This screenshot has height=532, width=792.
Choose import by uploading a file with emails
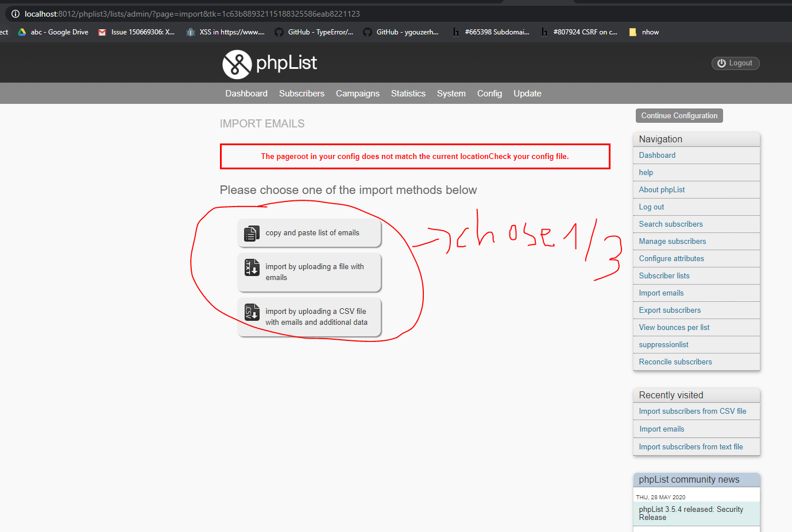tap(310, 272)
